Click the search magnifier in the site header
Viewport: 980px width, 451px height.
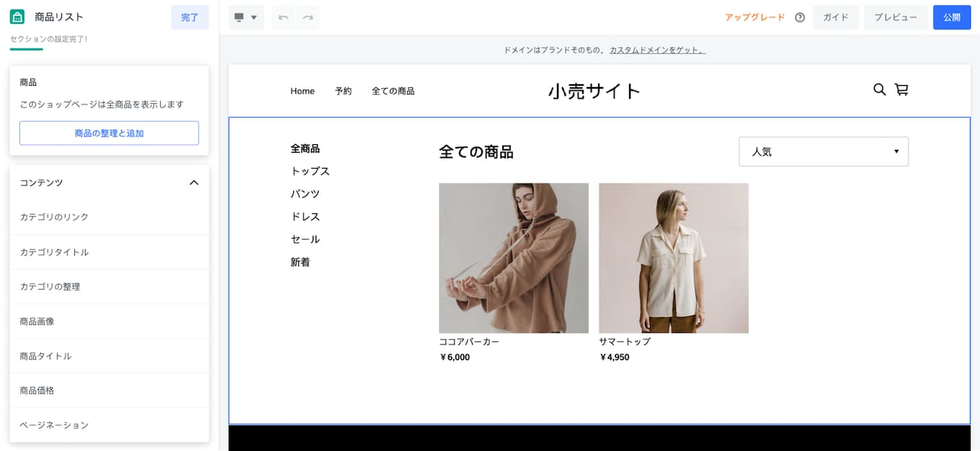(x=879, y=90)
